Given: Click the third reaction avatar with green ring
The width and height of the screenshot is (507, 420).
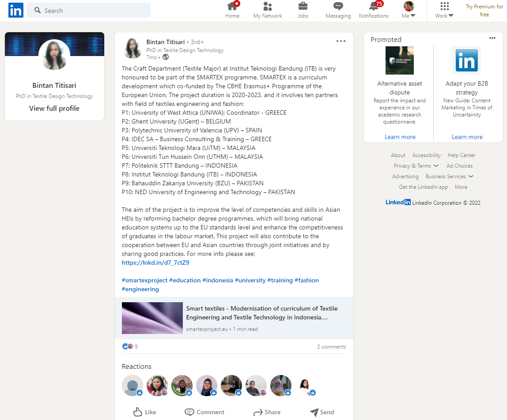Looking at the screenshot, I should (x=182, y=386).
